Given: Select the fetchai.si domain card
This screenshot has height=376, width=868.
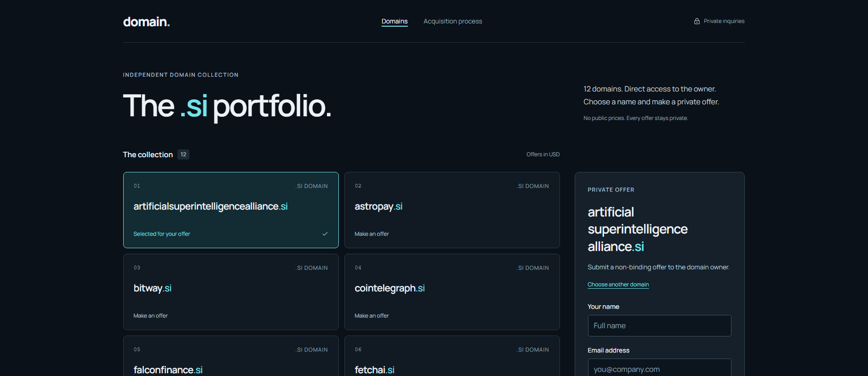Looking at the screenshot, I should pos(452,356).
